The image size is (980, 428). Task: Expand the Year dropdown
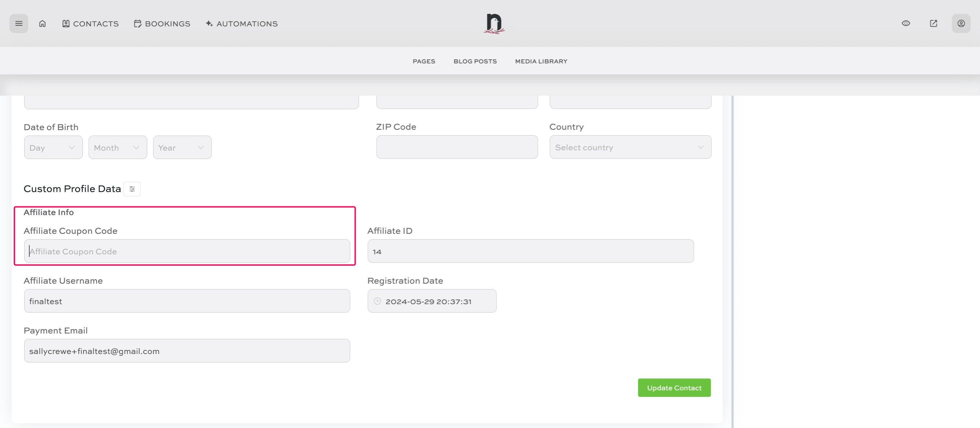click(182, 148)
